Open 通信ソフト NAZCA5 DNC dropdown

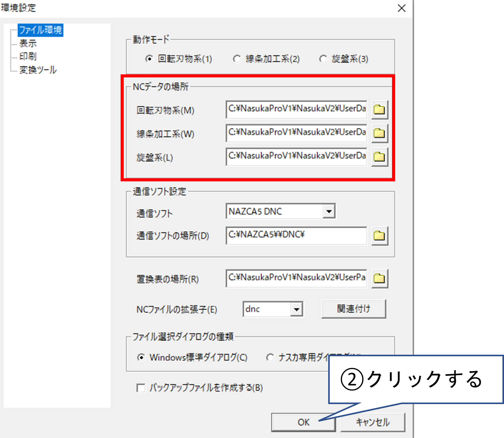tap(329, 212)
